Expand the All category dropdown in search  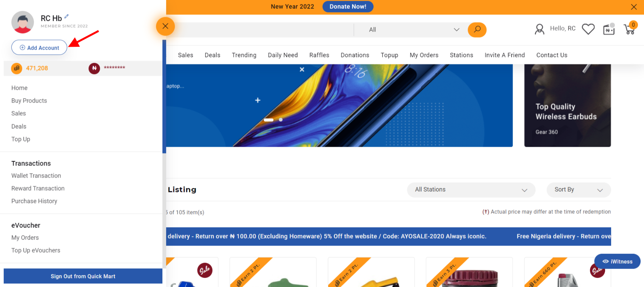[414, 29]
